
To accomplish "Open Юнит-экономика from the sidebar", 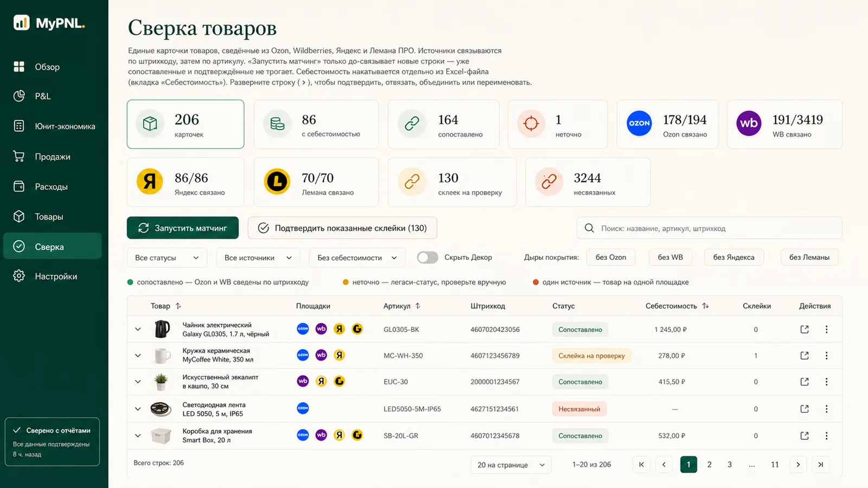I will (52, 126).
